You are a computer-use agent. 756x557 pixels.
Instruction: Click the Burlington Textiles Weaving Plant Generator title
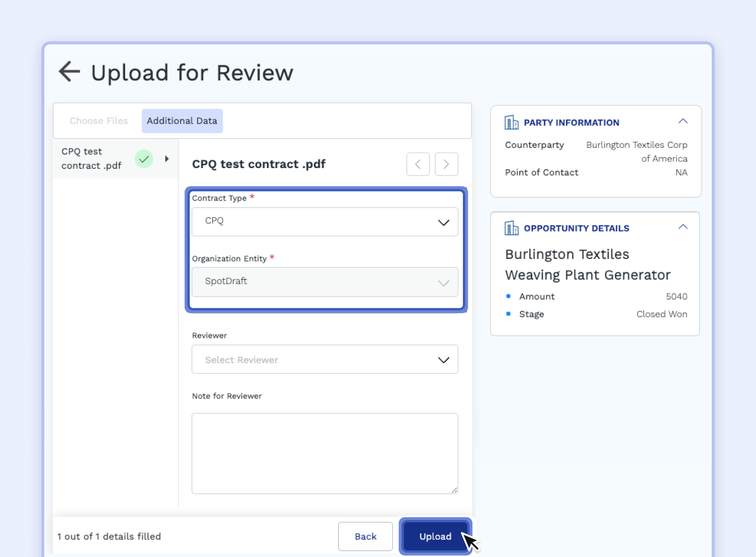[588, 264]
